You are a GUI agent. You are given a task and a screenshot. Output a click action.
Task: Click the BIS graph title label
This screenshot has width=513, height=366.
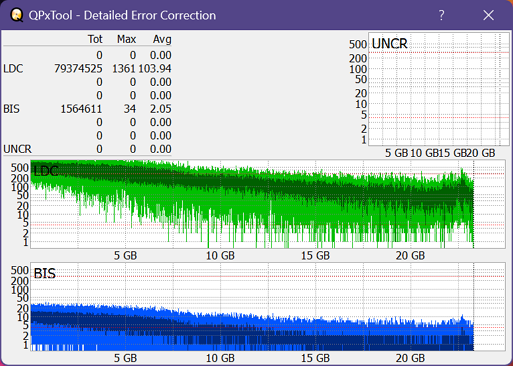45,274
